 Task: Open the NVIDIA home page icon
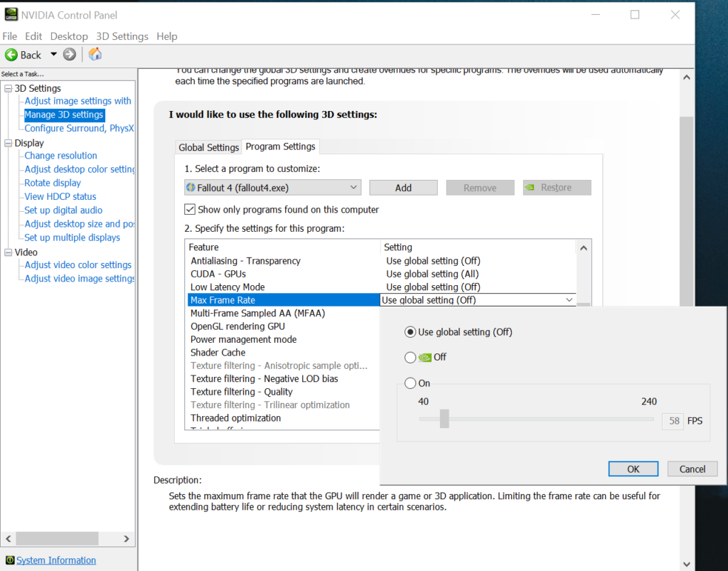(95, 54)
